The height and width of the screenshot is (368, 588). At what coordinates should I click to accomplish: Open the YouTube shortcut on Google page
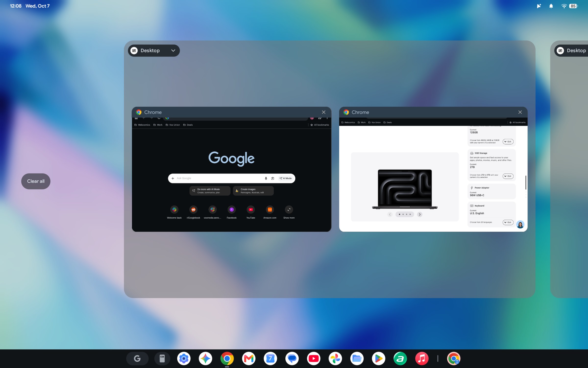click(251, 212)
